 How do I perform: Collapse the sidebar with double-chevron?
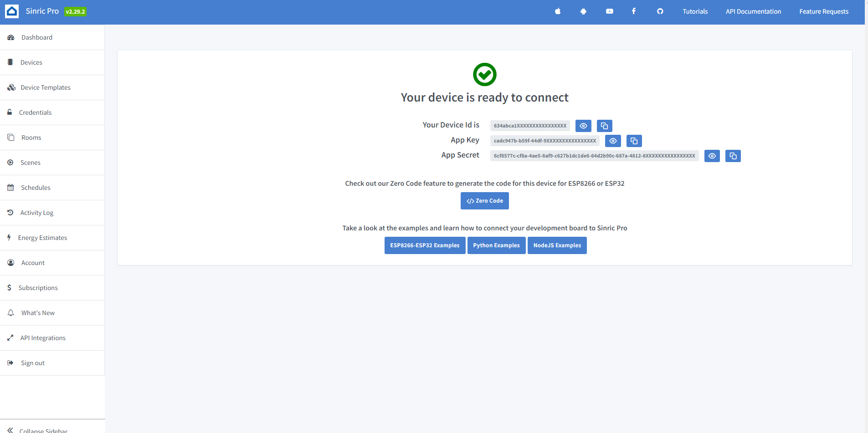(10, 430)
